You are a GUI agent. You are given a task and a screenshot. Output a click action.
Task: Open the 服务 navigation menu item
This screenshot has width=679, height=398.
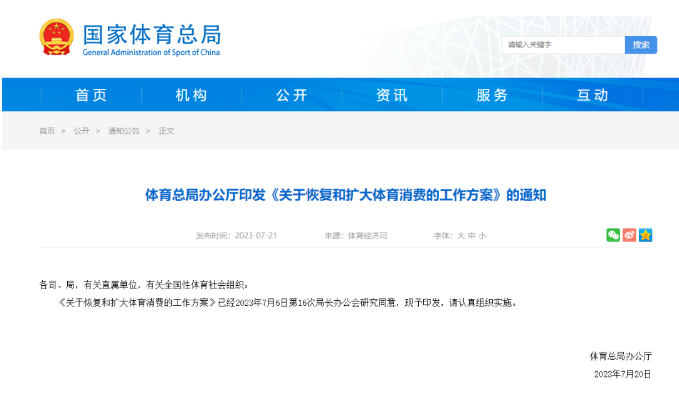(x=492, y=95)
